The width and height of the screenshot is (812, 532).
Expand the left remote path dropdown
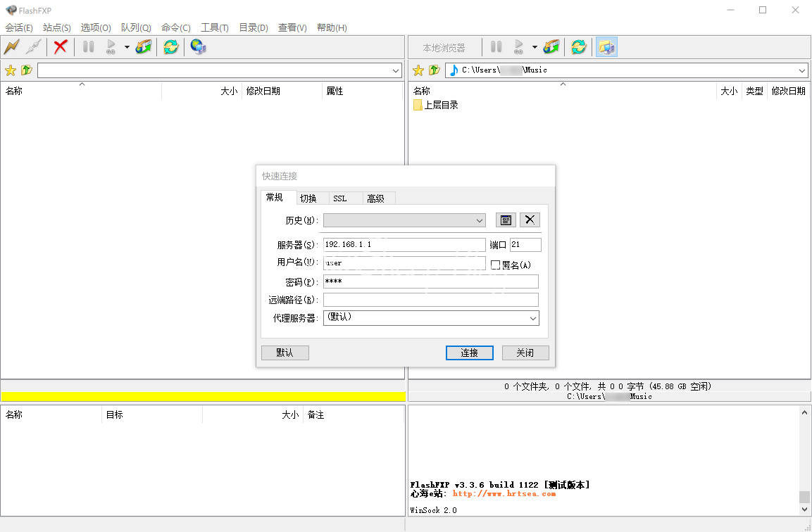[396, 70]
